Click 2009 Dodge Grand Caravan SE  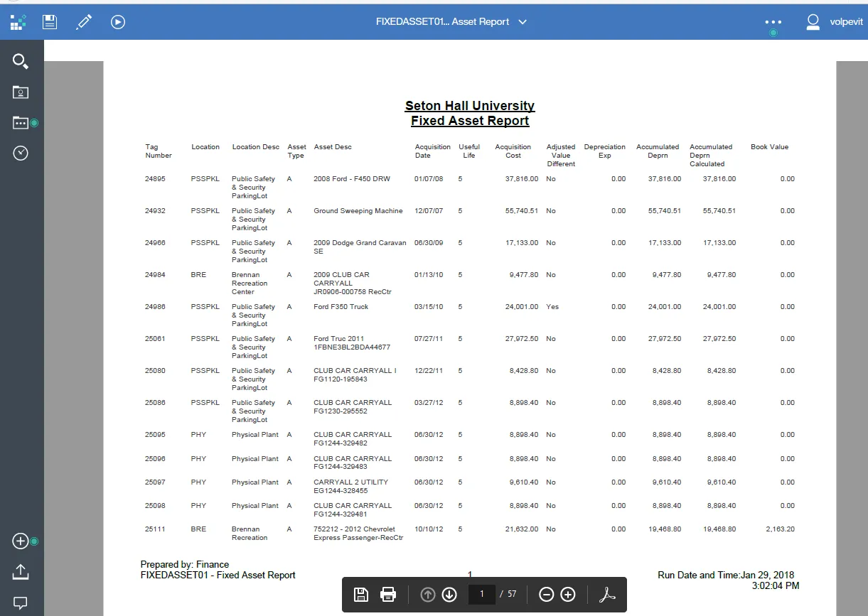(x=360, y=247)
